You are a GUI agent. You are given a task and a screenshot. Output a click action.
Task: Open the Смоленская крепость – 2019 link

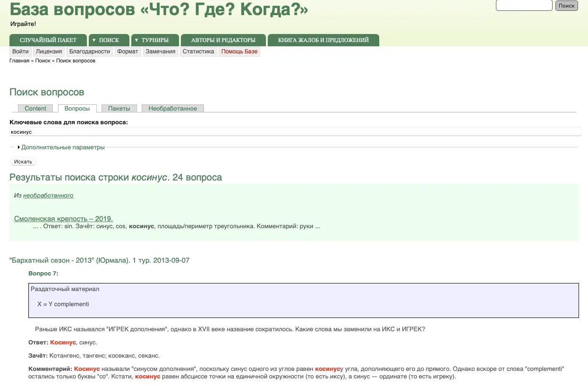(x=63, y=219)
